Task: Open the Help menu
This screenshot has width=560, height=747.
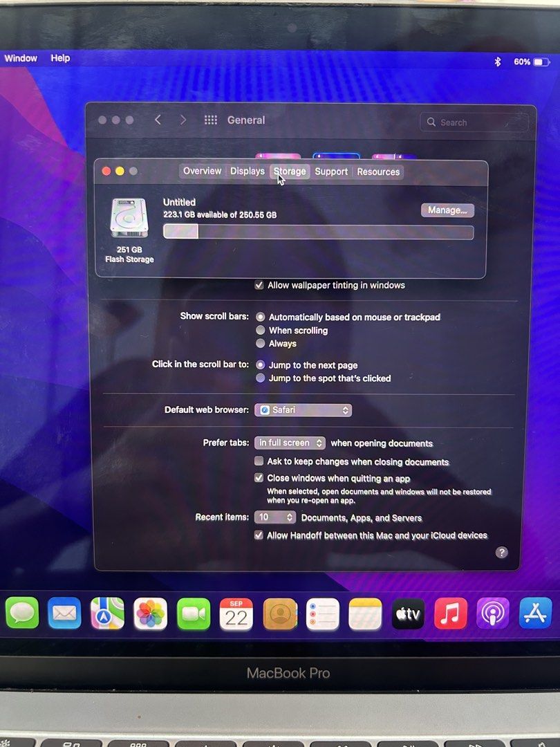Action: coord(60,58)
